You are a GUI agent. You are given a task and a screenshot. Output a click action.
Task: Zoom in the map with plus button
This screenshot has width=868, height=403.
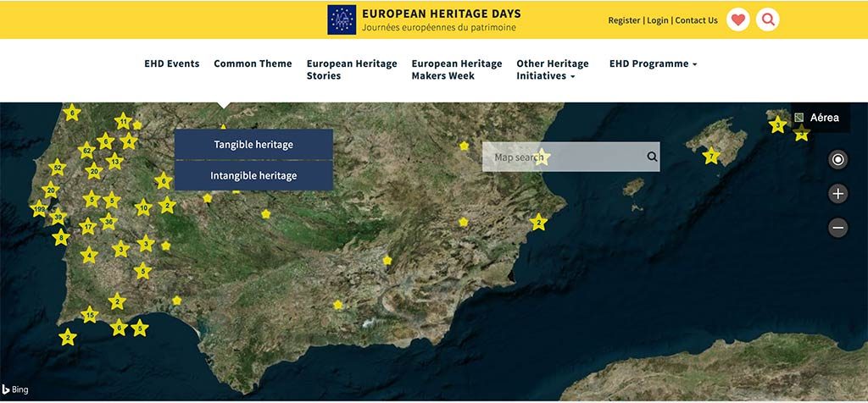837,194
